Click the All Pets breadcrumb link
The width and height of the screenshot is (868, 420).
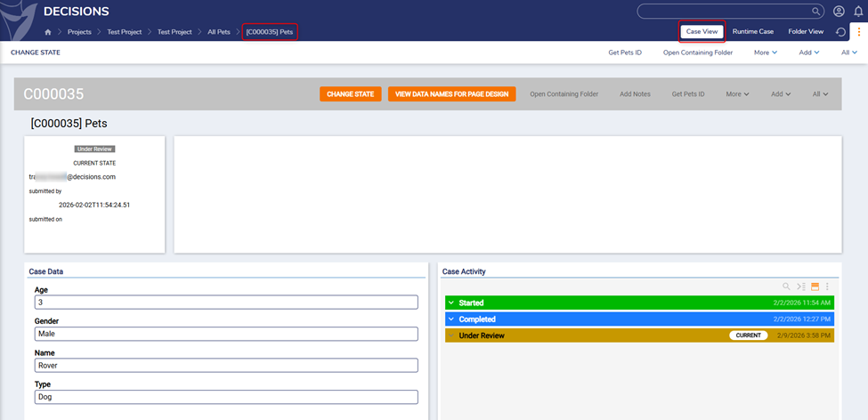tap(218, 32)
